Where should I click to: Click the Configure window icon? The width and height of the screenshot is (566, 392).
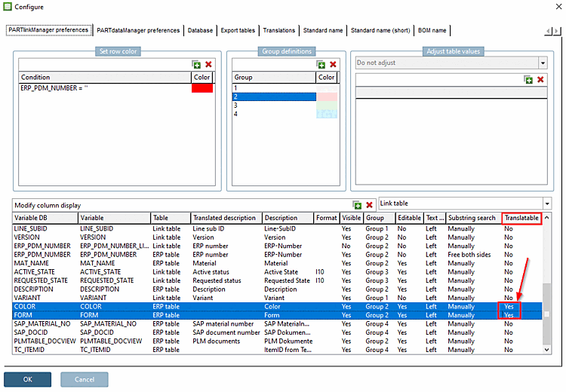[x=8, y=7]
